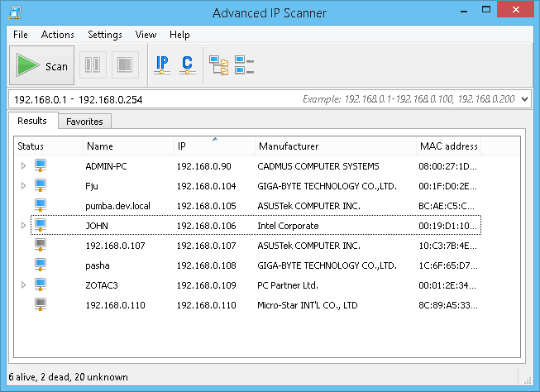Click the 192.168.0.104 IP cell
Viewport: 540px width, 392px height.
click(x=206, y=186)
